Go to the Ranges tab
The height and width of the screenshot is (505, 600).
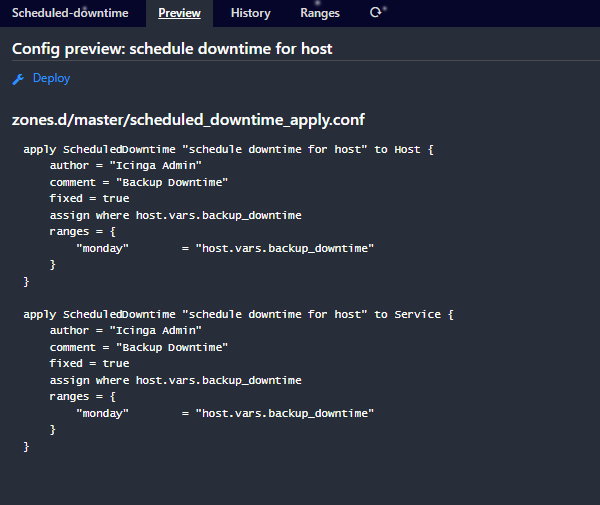(x=320, y=13)
